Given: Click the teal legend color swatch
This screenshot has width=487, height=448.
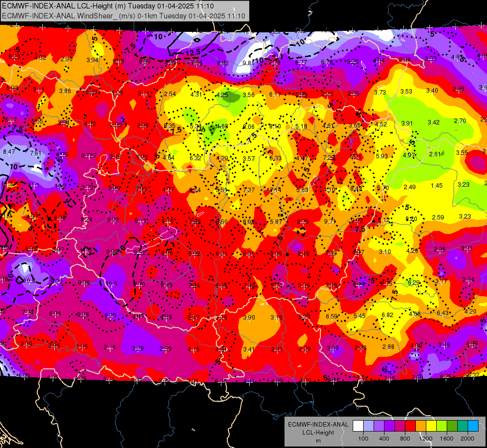Looking at the screenshot, I should pyautogui.click(x=463, y=426).
